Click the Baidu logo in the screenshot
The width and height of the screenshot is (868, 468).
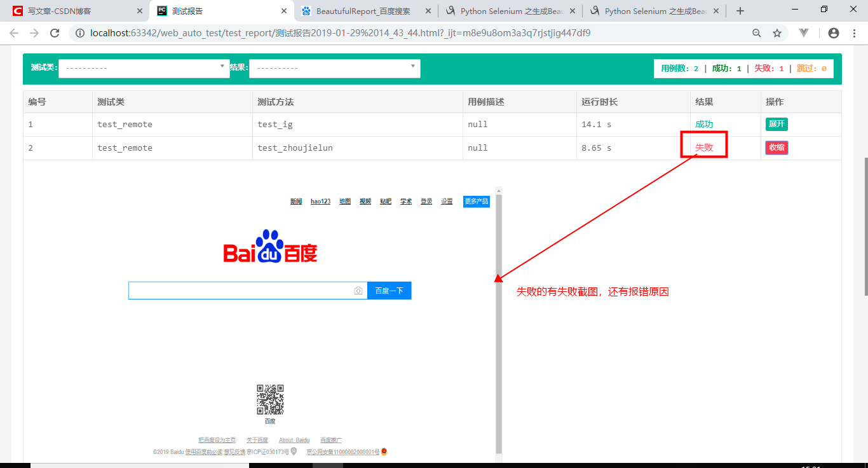coord(270,246)
